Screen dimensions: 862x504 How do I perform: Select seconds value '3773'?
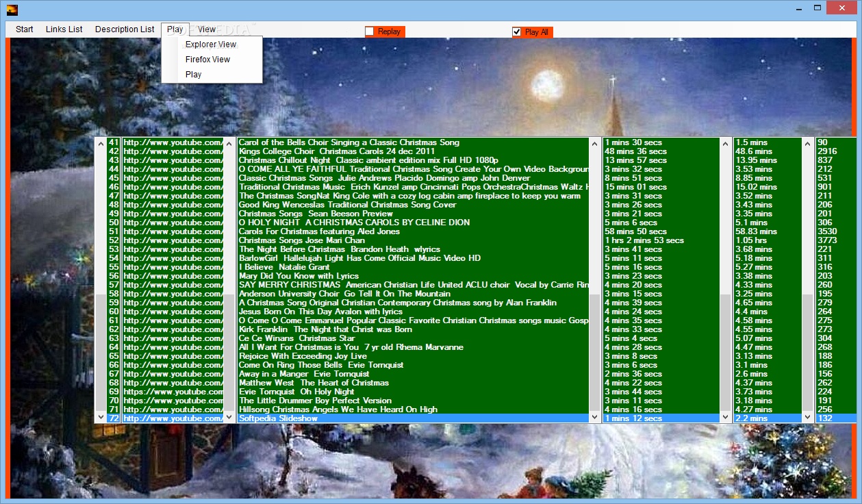pos(837,240)
